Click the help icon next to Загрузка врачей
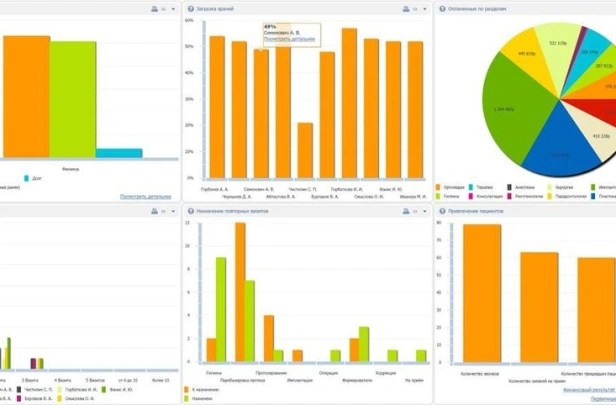 [x=190, y=7]
